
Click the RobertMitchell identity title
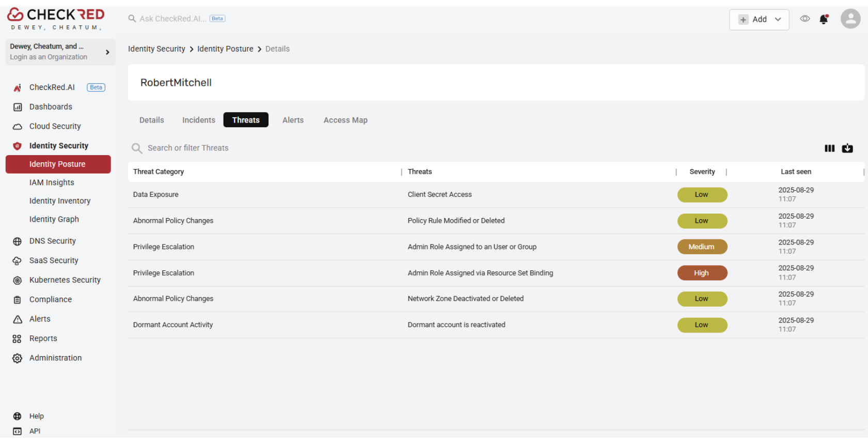[176, 83]
